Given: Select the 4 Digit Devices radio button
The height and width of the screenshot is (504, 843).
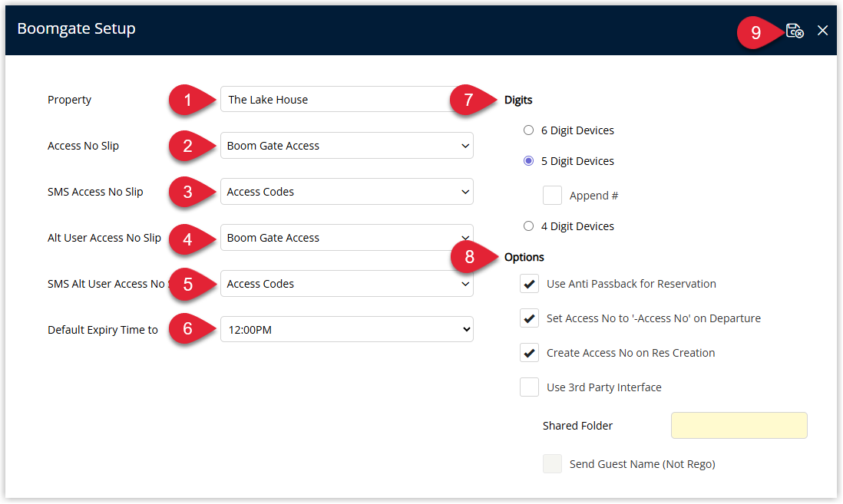Looking at the screenshot, I should 528,226.
